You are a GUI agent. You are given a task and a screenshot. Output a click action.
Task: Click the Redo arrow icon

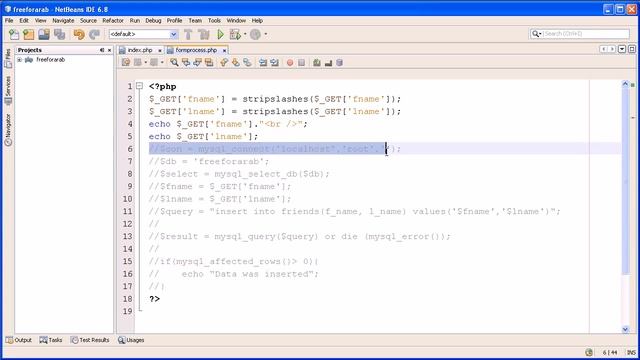tap(94, 34)
